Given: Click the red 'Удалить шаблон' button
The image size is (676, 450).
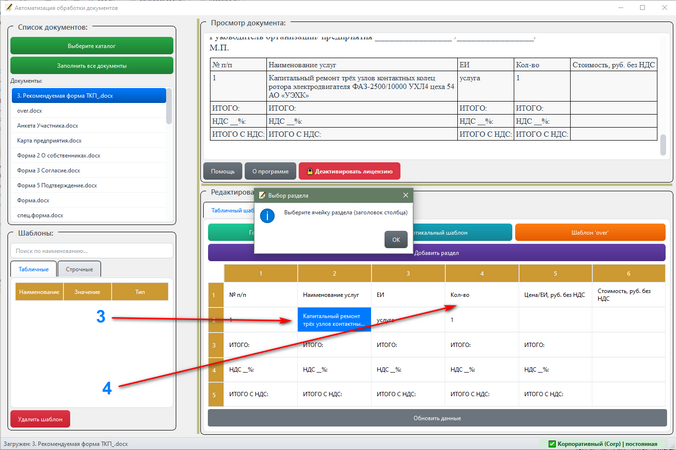Looking at the screenshot, I should 40,419.
